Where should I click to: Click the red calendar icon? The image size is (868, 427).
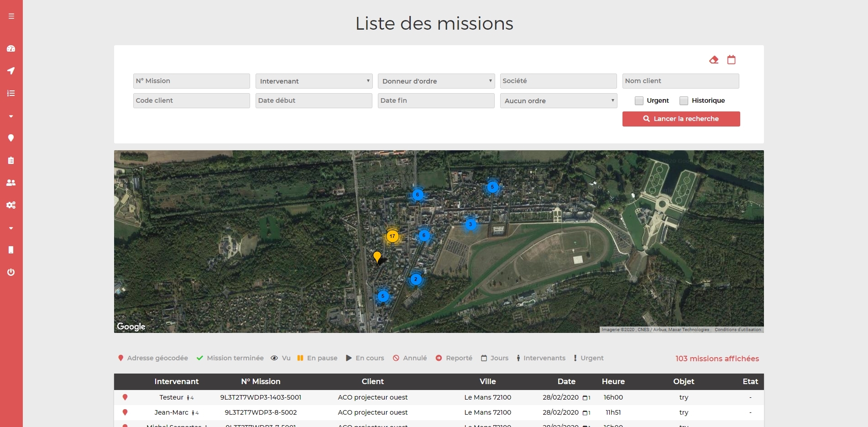[x=732, y=60]
